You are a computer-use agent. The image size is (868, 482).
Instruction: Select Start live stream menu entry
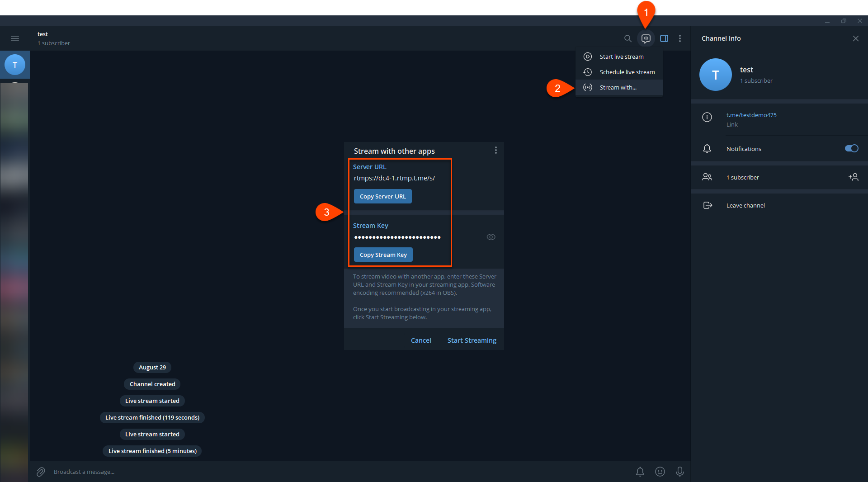point(619,57)
